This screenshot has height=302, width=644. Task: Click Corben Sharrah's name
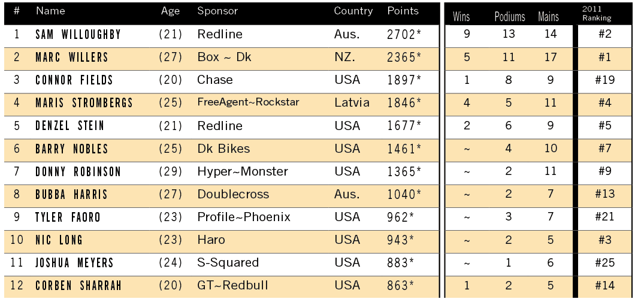point(78,286)
